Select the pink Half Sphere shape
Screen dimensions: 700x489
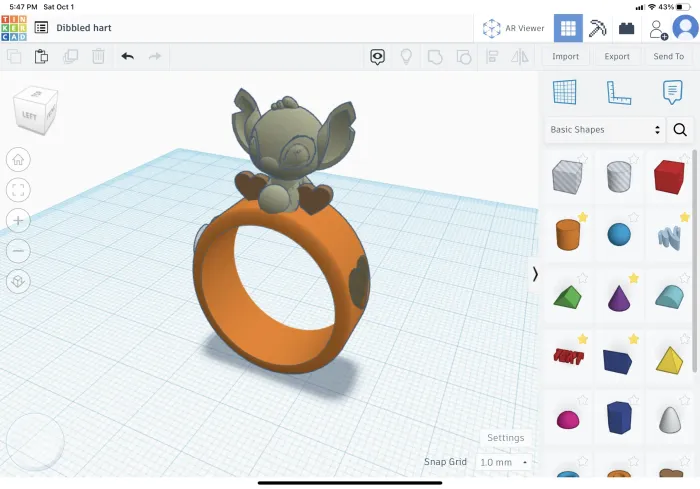click(x=568, y=420)
